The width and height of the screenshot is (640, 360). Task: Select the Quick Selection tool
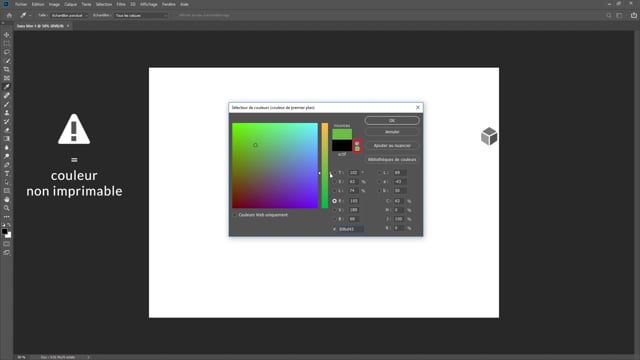click(7, 61)
